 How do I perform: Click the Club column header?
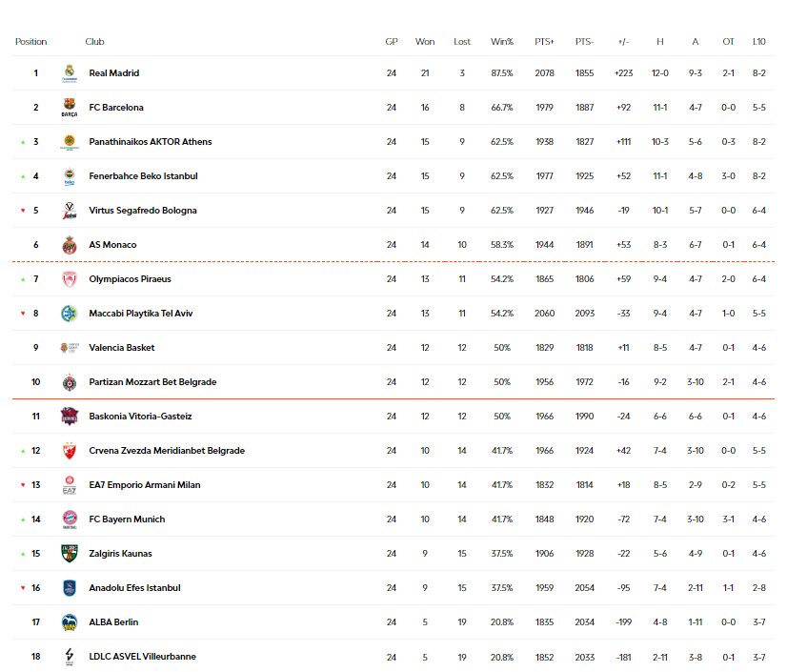point(95,42)
